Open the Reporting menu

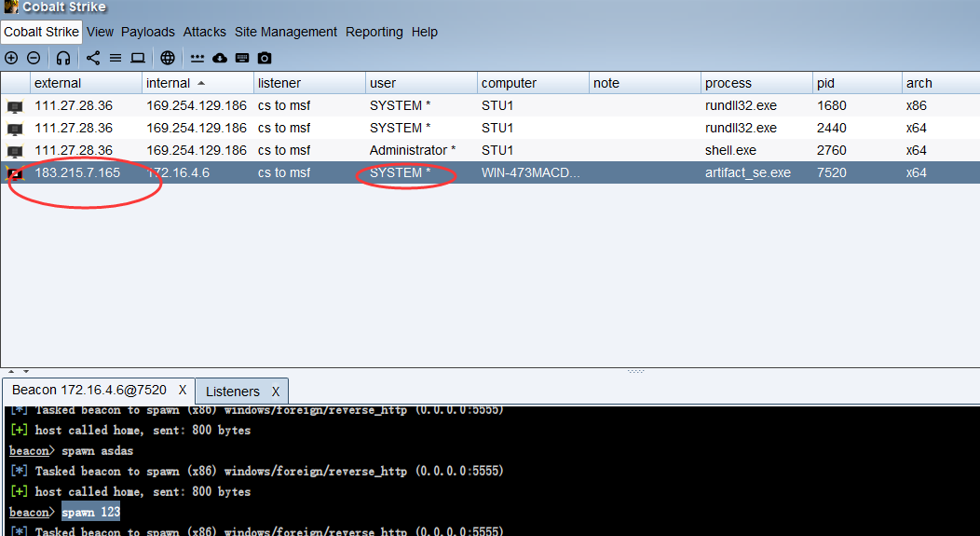click(x=374, y=32)
